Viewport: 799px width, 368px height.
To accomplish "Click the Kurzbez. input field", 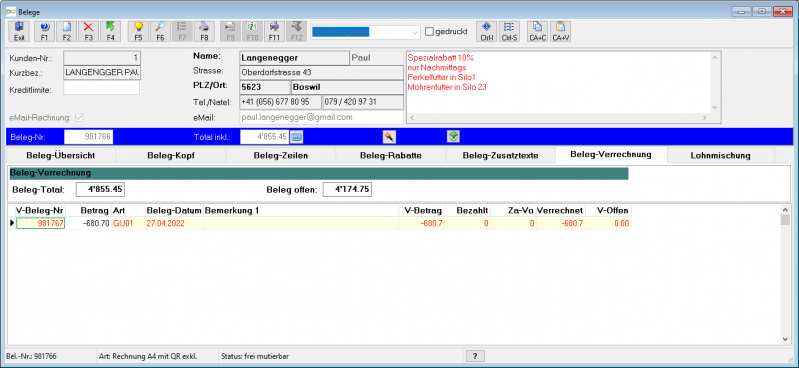I will click(102, 73).
